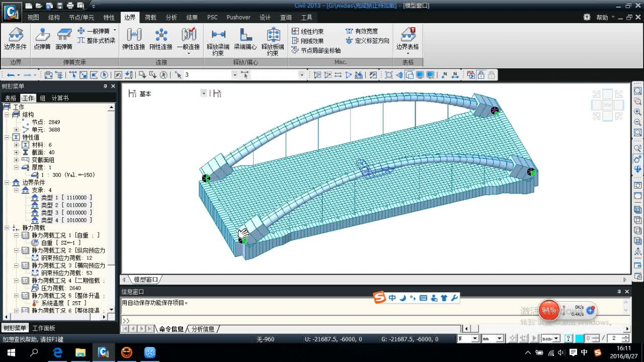Select the 面弹簧 surface spring tool
The width and height of the screenshot is (644, 362).
point(64,39)
